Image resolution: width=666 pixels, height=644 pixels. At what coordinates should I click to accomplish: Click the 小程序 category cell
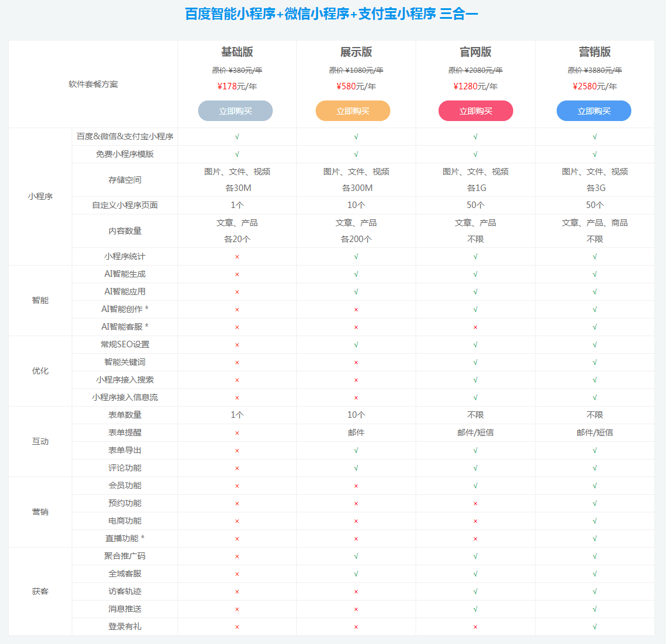coord(41,197)
